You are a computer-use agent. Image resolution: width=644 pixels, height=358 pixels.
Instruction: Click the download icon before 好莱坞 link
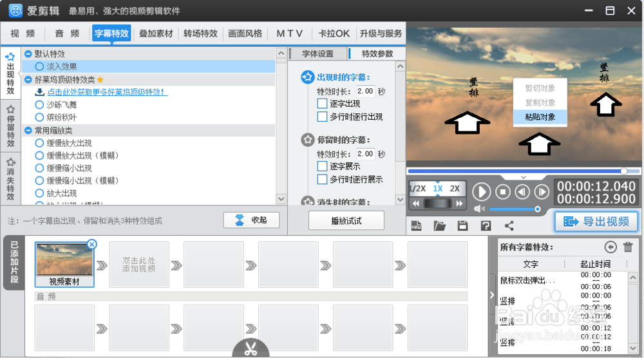pyautogui.click(x=39, y=92)
